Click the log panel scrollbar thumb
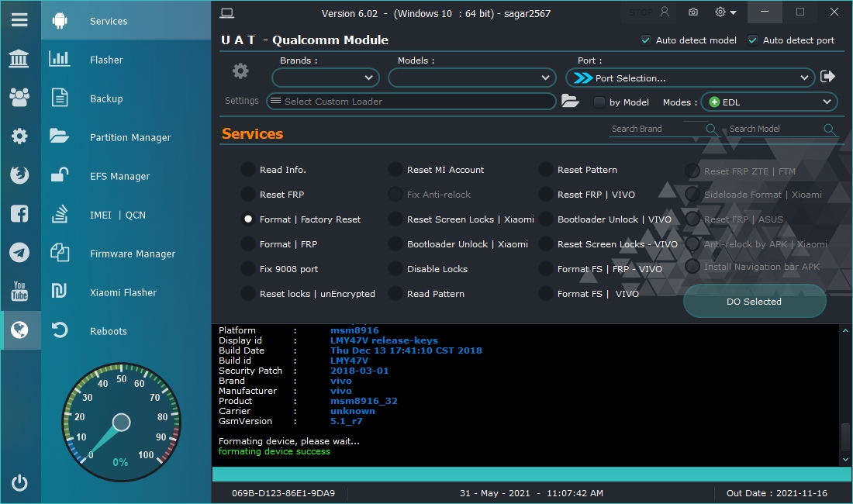853x504 pixels. point(845,436)
